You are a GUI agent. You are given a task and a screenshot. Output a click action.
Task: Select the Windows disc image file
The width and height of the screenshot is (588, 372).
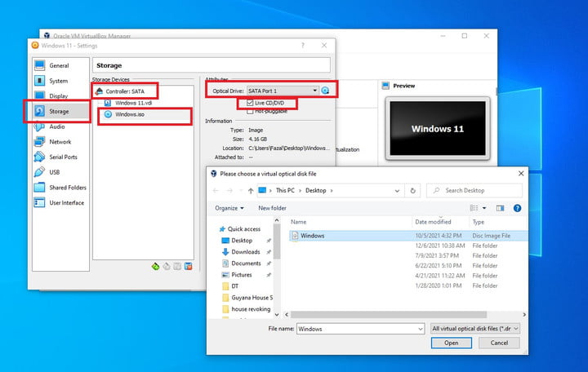pyautogui.click(x=408, y=236)
